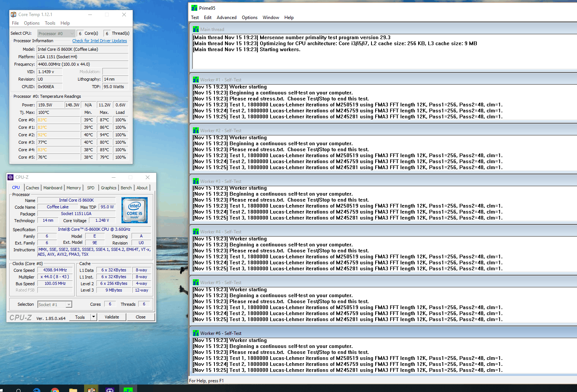
Task: Switch to the Memory tab in CPU-Z
Action: [x=74, y=188]
